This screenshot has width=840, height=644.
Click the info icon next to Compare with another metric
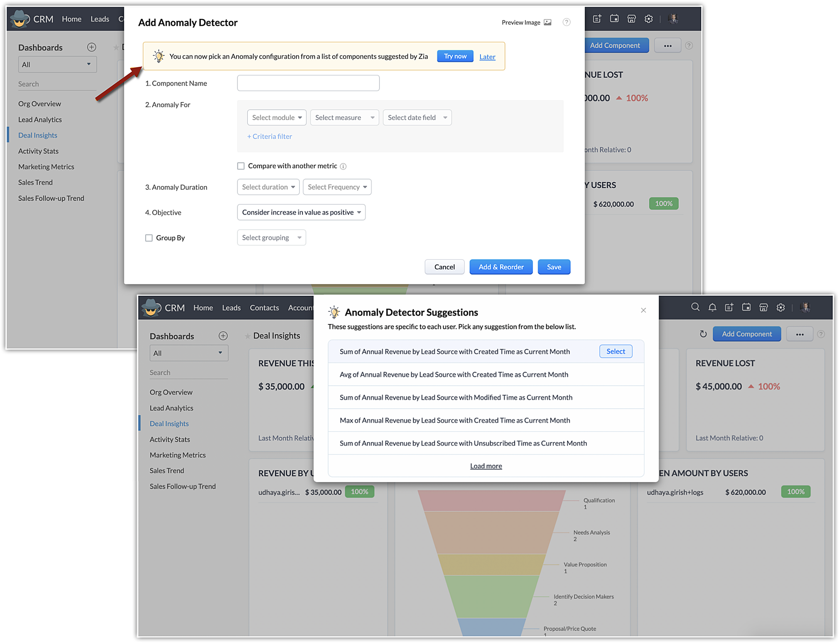click(x=343, y=166)
